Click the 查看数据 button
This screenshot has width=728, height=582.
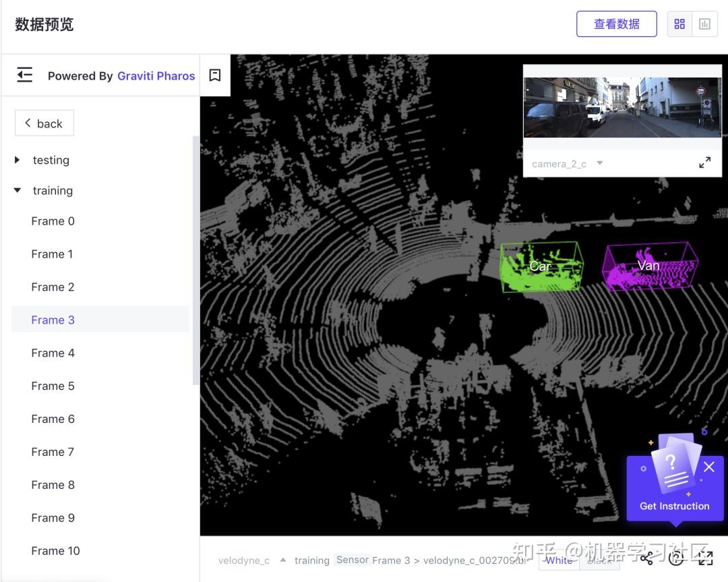616,24
